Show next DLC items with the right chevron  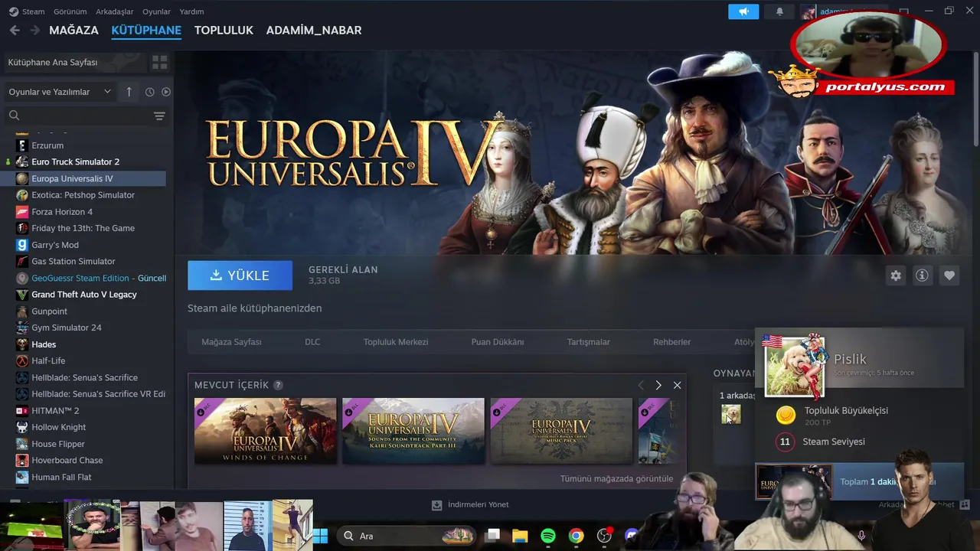tap(658, 385)
